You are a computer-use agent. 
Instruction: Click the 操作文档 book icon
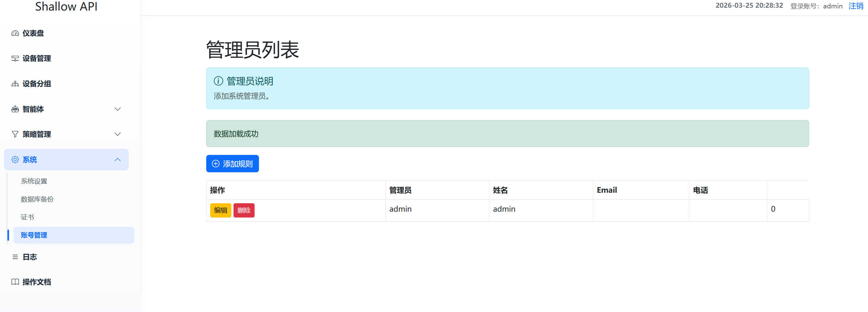click(x=15, y=282)
